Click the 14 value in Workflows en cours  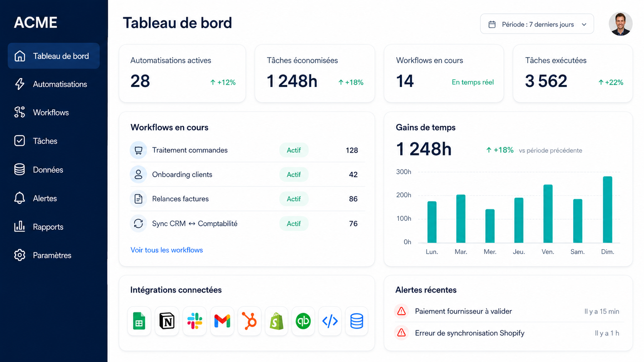(405, 81)
